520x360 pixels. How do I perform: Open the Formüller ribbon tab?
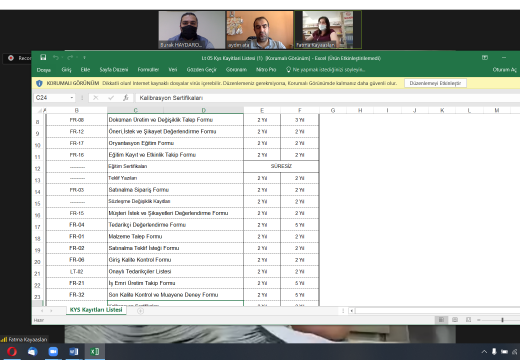(x=148, y=70)
